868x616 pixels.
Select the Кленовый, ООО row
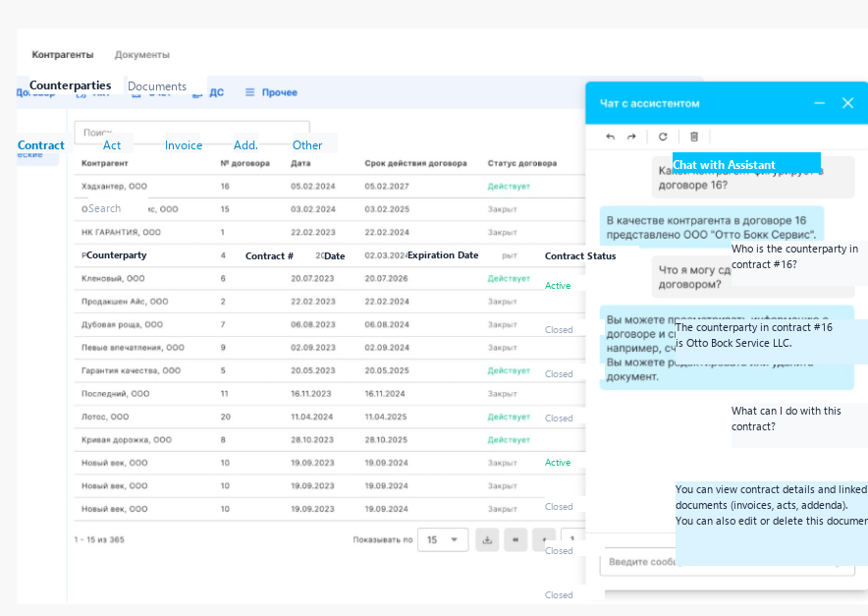[x=330, y=279]
